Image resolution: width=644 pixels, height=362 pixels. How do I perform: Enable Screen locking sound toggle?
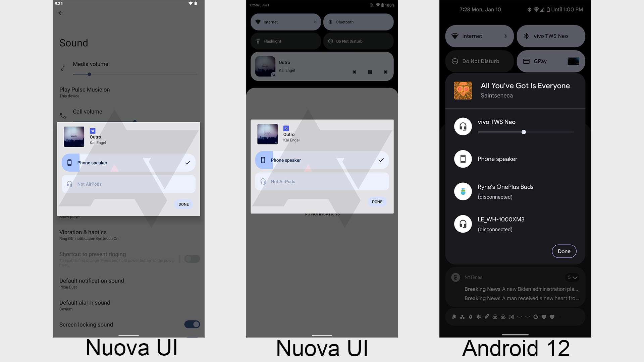pos(192,325)
